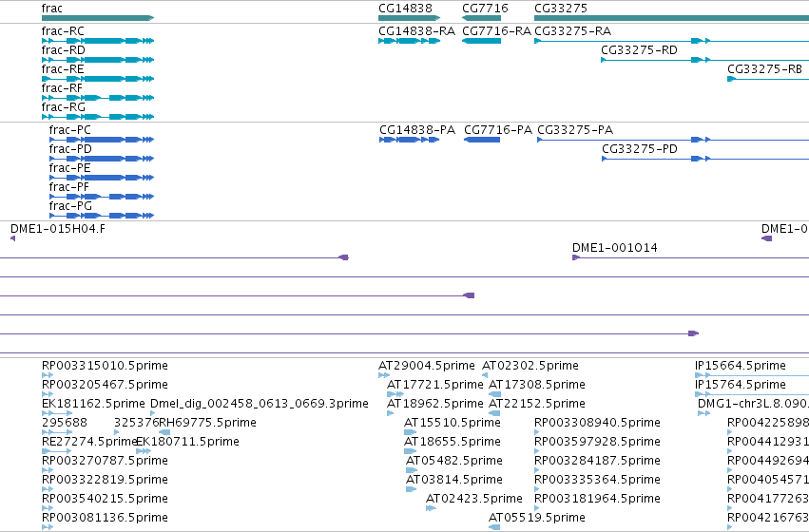This screenshot has height=532, width=809.
Task: Click EST RP003315010.5prime
Action: pyautogui.click(x=48, y=375)
